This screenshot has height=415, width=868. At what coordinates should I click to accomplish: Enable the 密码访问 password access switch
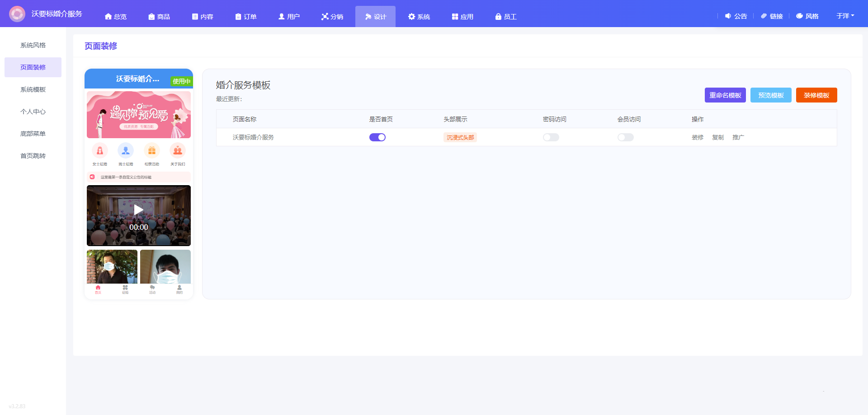tap(551, 137)
